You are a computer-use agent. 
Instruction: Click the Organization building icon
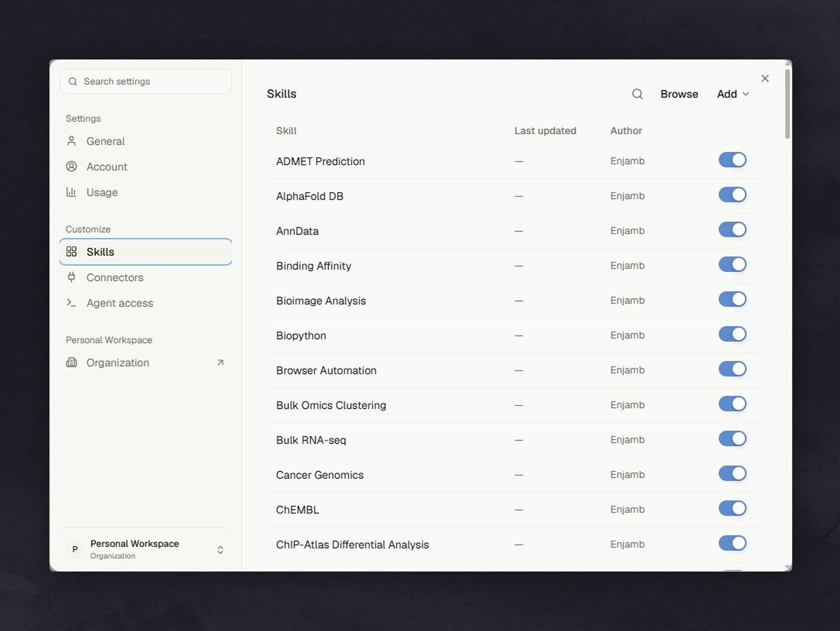(71, 362)
